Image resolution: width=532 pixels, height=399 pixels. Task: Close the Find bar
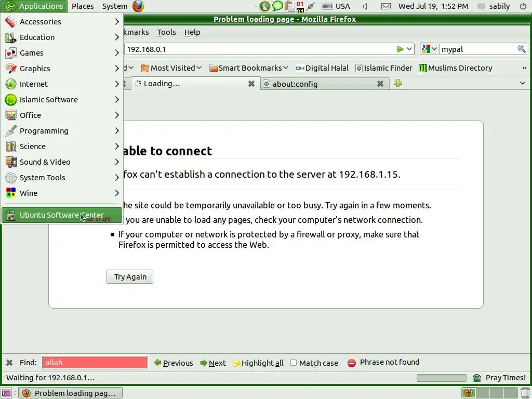coord(9,363)
